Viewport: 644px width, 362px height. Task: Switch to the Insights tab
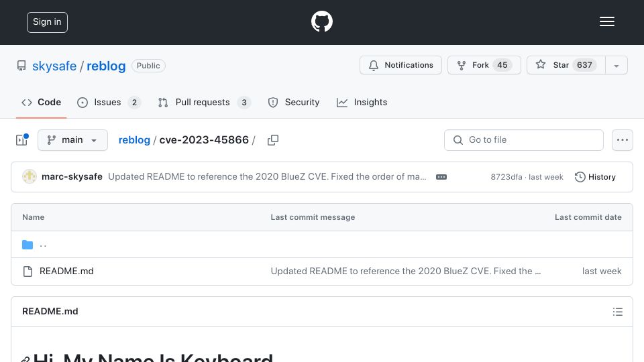[362, 102]
